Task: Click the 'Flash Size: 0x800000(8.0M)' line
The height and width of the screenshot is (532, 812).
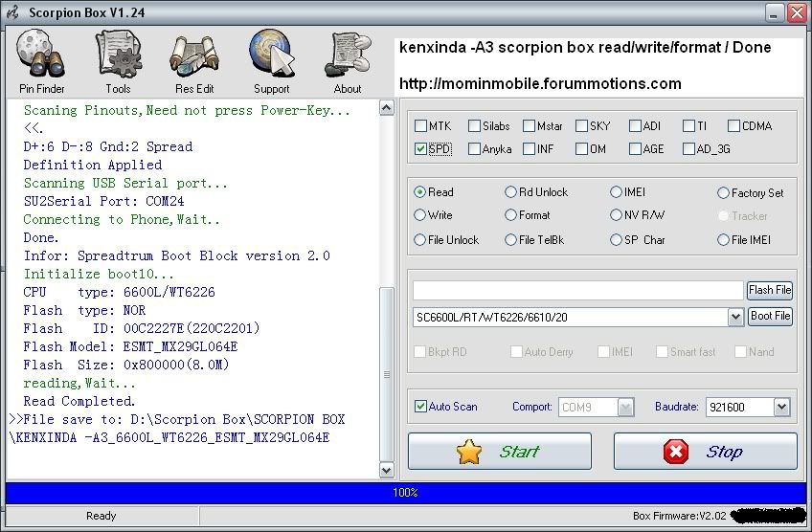Action: [126, 365]
